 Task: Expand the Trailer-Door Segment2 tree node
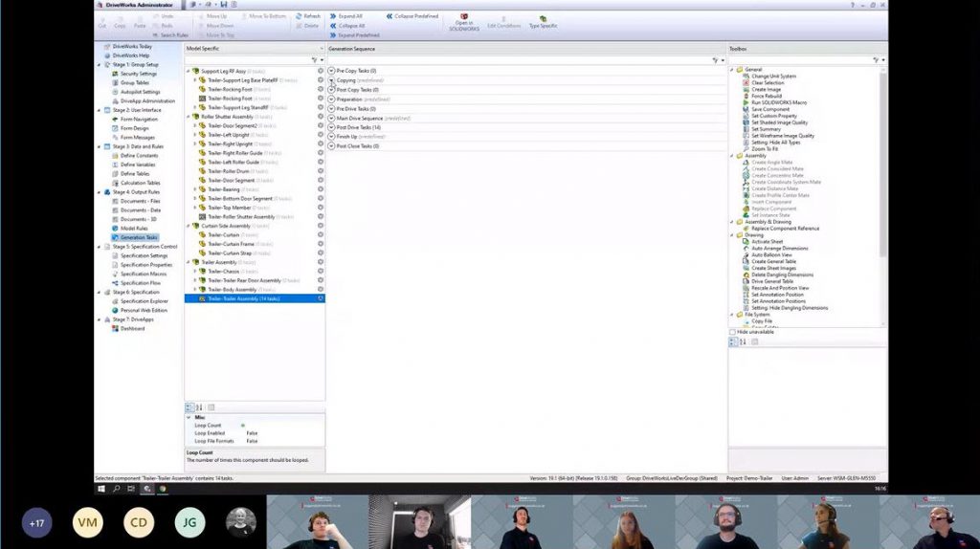pyautogui.click(x=195, y=125)
